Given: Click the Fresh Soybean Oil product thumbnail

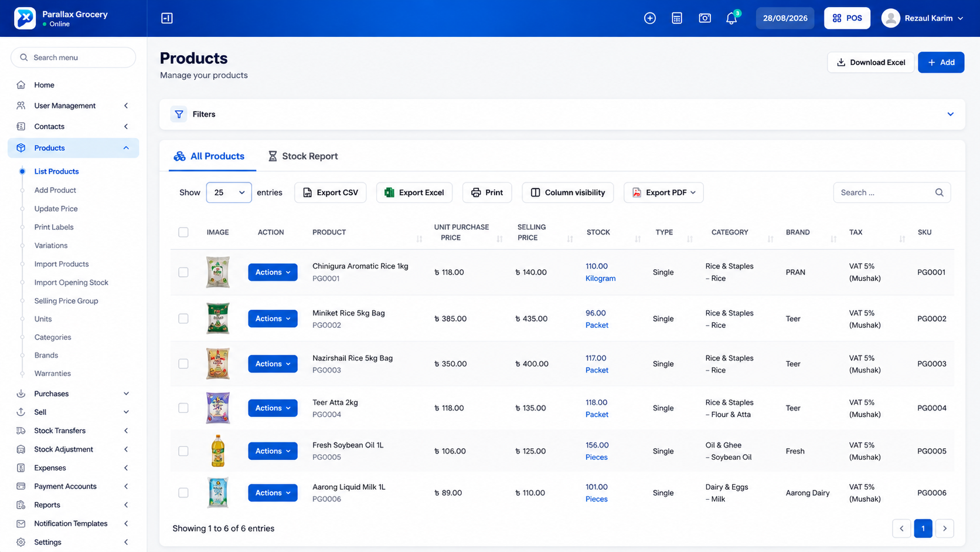Looking at the screenshot, I should (218, 451).
